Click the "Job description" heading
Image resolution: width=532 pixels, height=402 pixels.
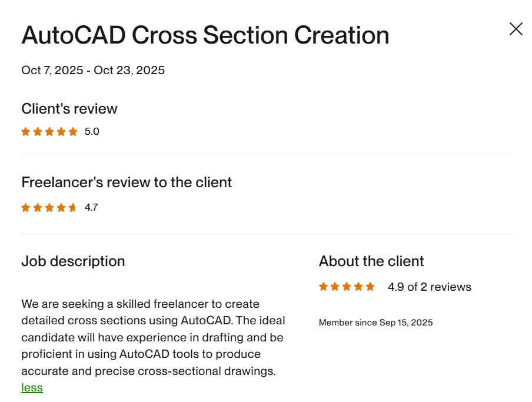pos(73,261)
